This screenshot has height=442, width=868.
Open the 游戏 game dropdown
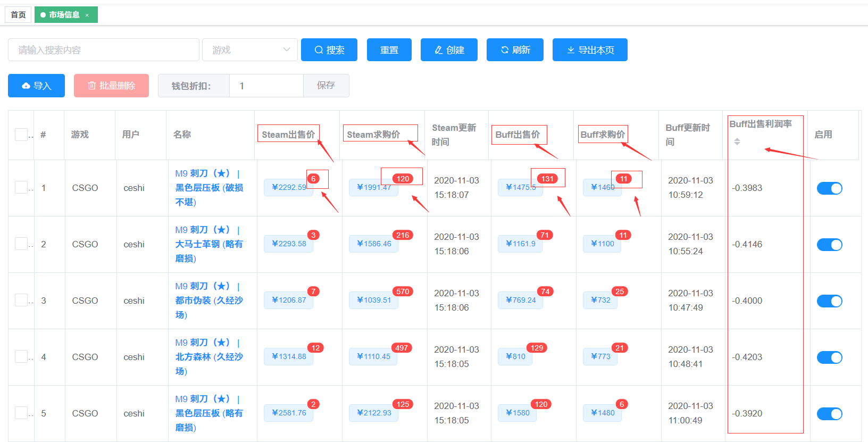click(249, 50)
